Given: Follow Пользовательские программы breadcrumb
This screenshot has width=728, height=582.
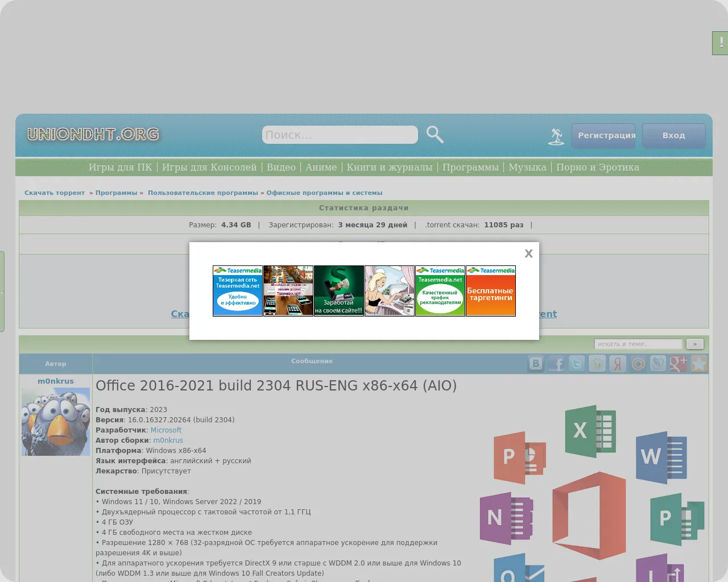Looking at the screenshot, I should point(203,193).
